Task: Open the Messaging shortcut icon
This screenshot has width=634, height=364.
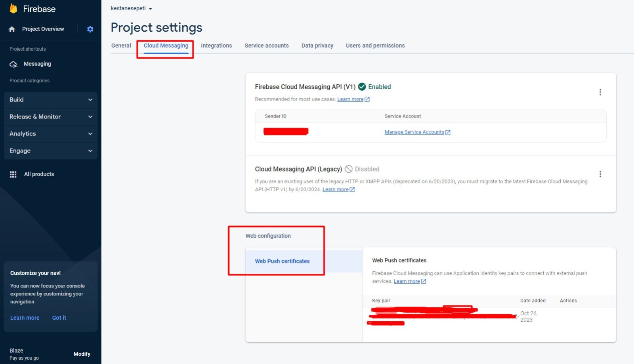Action: pyautogui.click(x=13, y=64)
